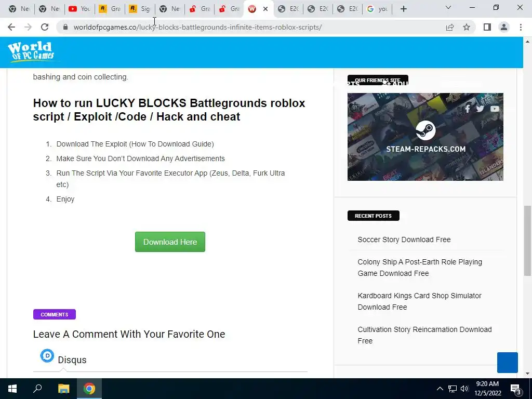
Task: Switch to the second New tab
Action: pyautogui.click(x=49, y=9)
